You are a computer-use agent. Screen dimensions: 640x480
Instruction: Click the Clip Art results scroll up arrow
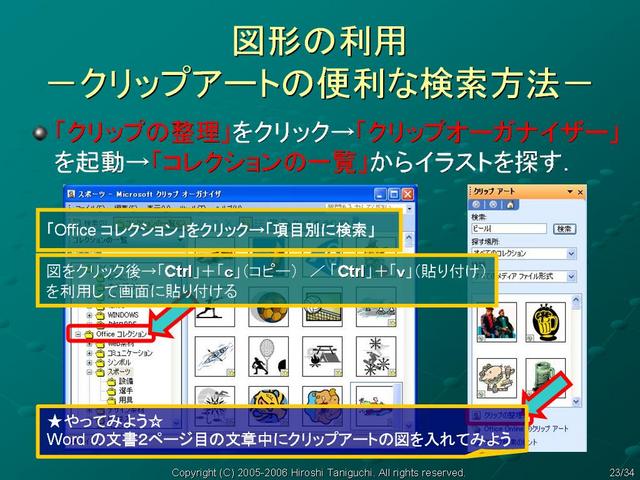576,300
